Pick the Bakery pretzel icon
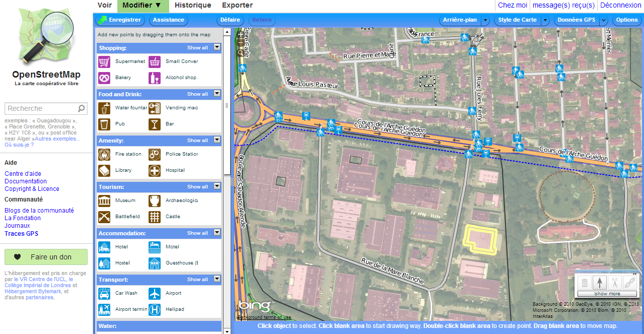Viewport: 644px width, 334px height. (104, 78)
